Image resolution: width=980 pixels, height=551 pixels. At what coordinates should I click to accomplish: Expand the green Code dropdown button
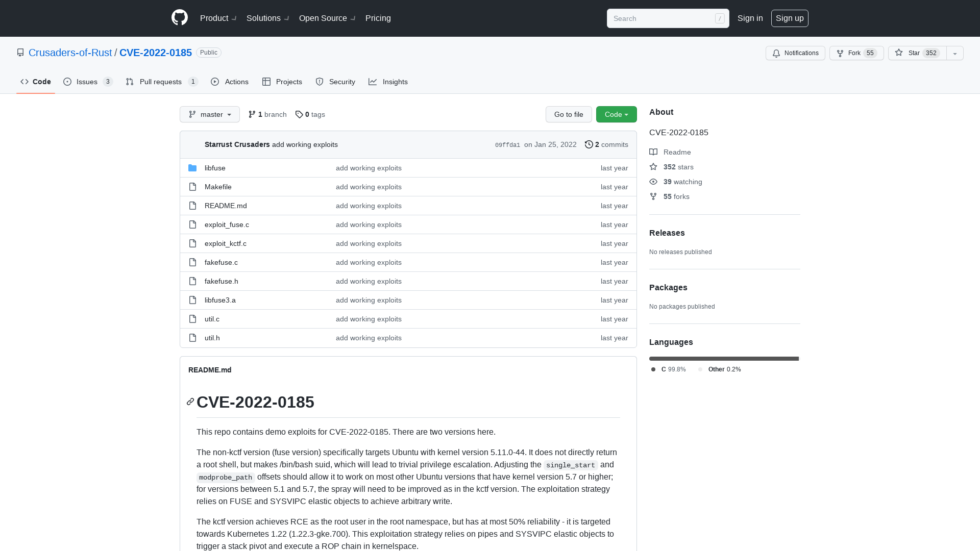pos(617,114)
